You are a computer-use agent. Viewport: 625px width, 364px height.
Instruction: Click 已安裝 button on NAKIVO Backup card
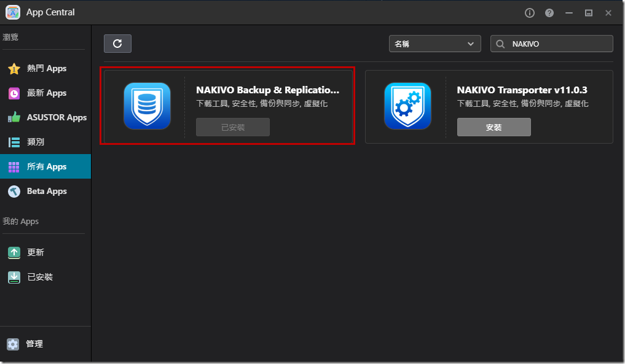[233, 127]
